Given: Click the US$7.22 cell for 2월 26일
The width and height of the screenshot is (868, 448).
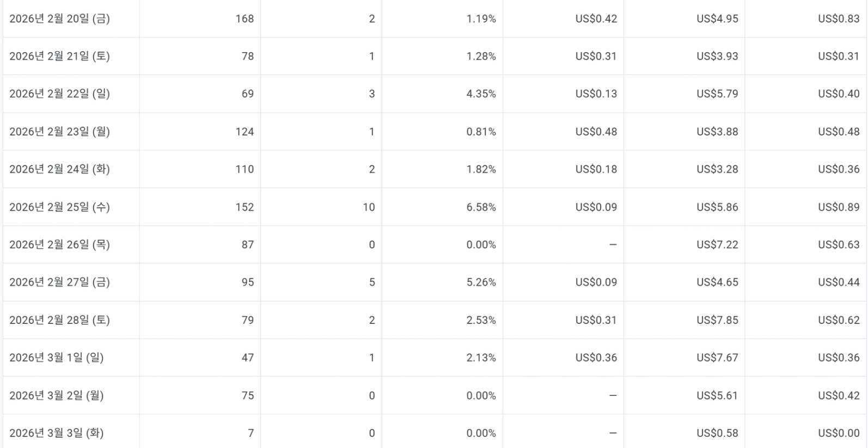Looking at the screenshot, I should (x=717, y=244).
